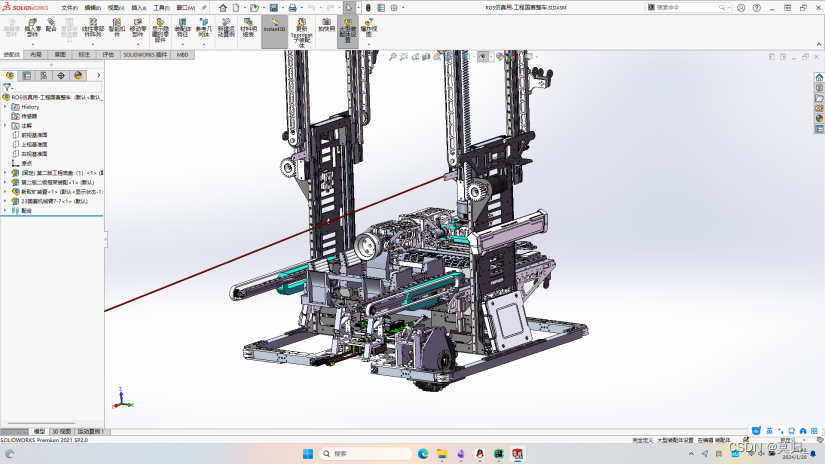Open the 文件 (File) menu

(69, 8)
